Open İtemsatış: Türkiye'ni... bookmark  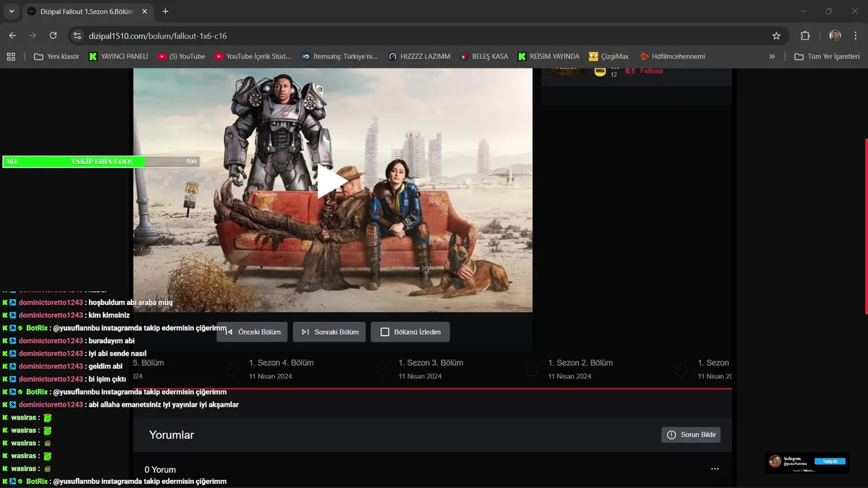click(x=340, y=56)
